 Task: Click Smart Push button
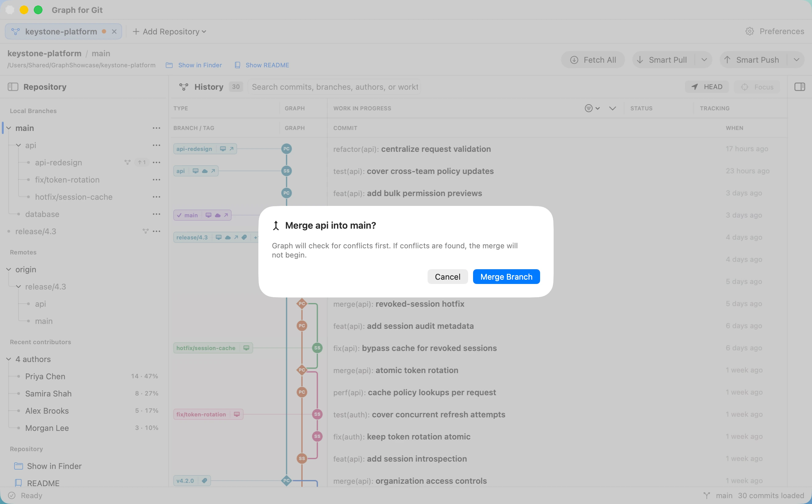753,60
